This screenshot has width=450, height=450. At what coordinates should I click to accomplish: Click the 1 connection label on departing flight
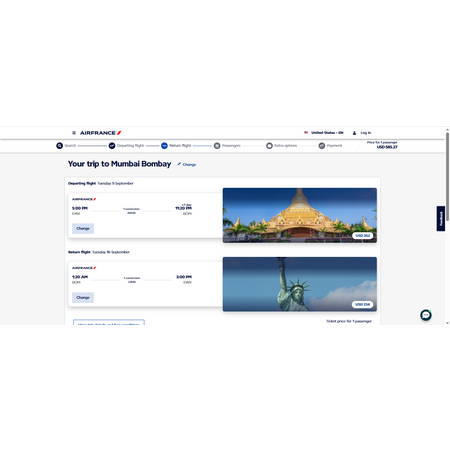[131, 209]
